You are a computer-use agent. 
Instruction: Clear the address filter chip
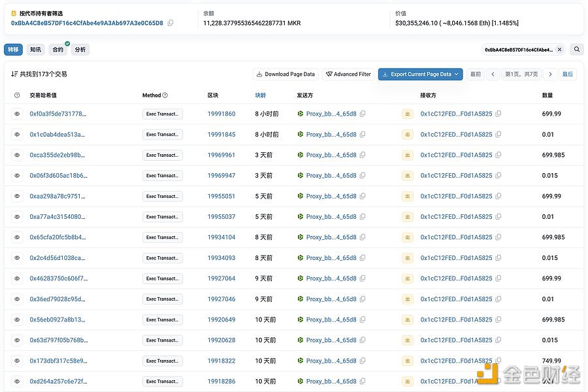559,50
